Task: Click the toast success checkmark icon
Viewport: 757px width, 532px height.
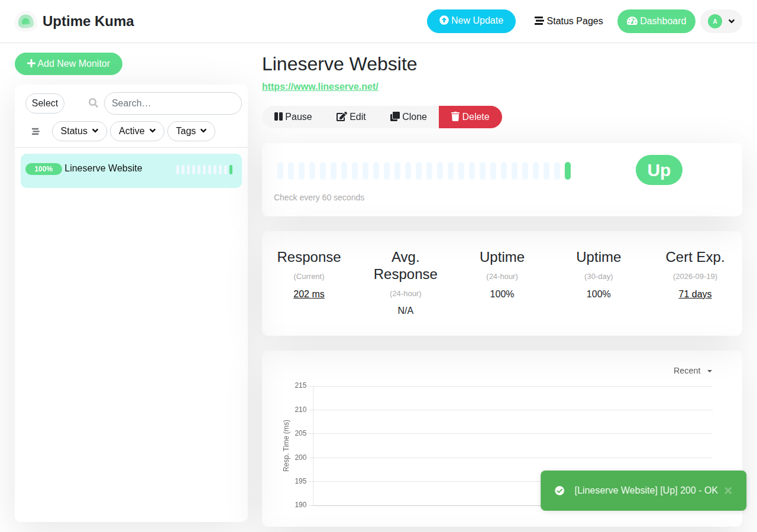Action: pos(559,491)
